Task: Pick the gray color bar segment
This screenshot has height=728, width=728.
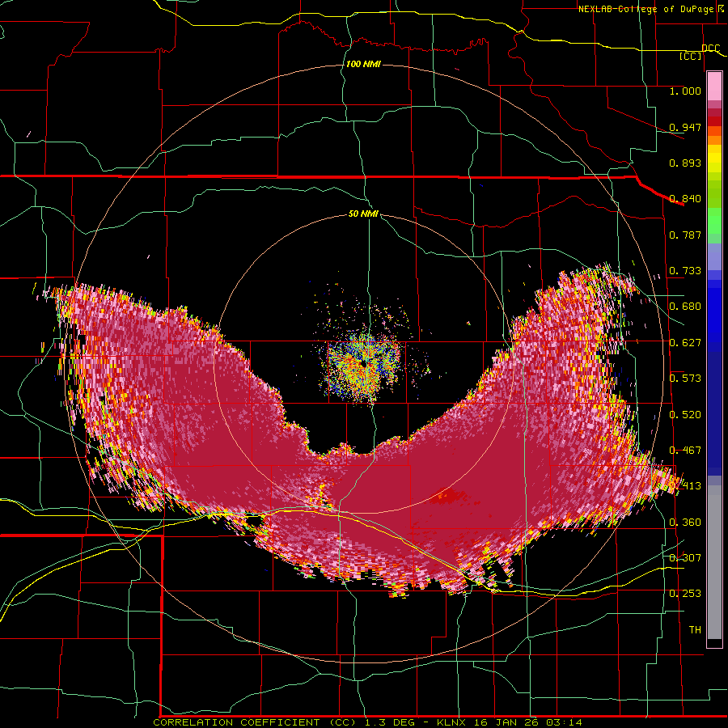Action: [714, 562]
